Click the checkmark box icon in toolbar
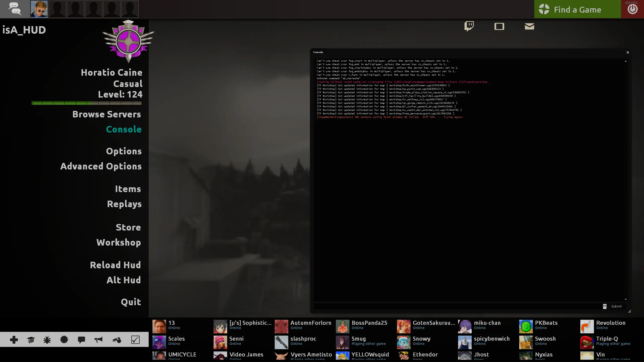 [135, 340]
